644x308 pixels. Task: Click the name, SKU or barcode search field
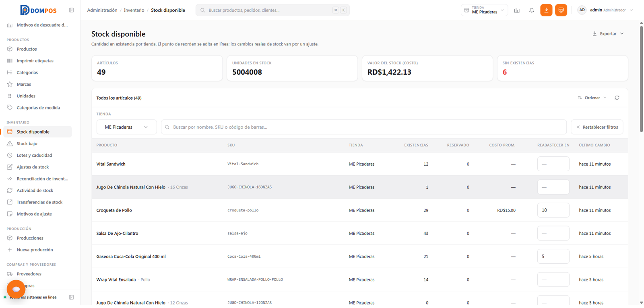point(364,127)
